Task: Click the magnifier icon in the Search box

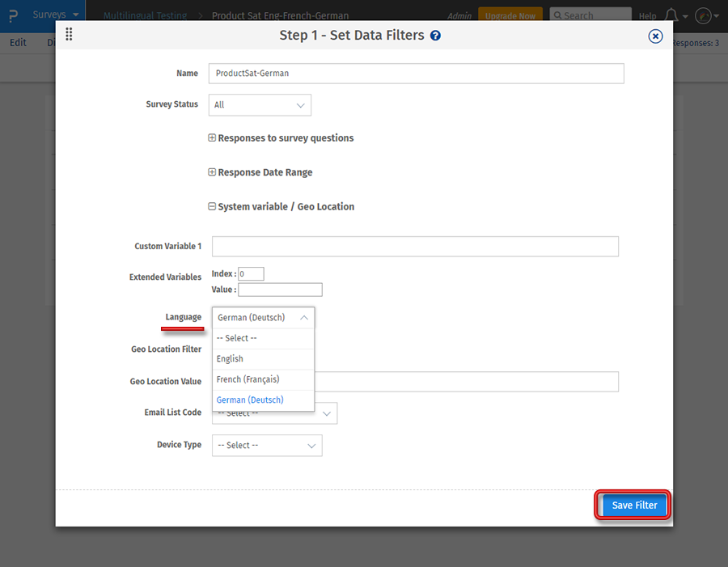Action: (x=557, y=14)
